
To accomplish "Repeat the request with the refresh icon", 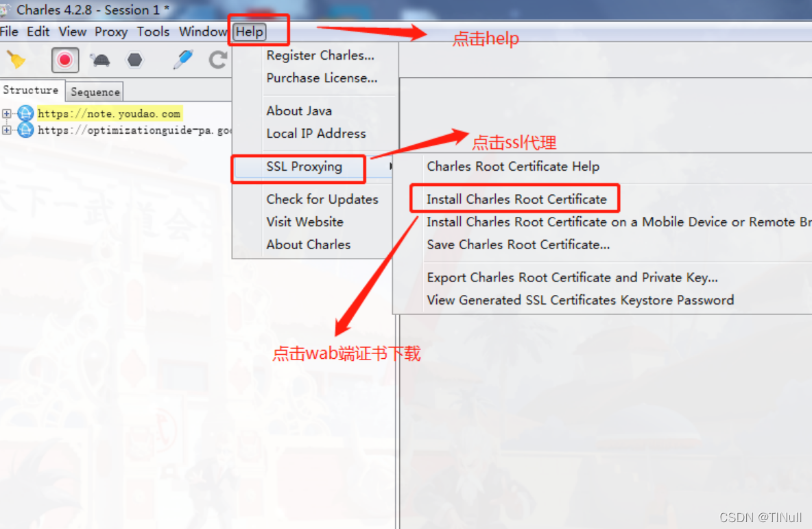I will point(217,60).
